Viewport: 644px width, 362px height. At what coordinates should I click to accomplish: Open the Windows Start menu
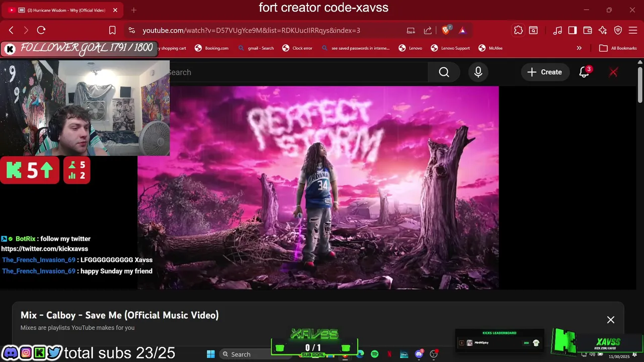click(x=211, y=354)
